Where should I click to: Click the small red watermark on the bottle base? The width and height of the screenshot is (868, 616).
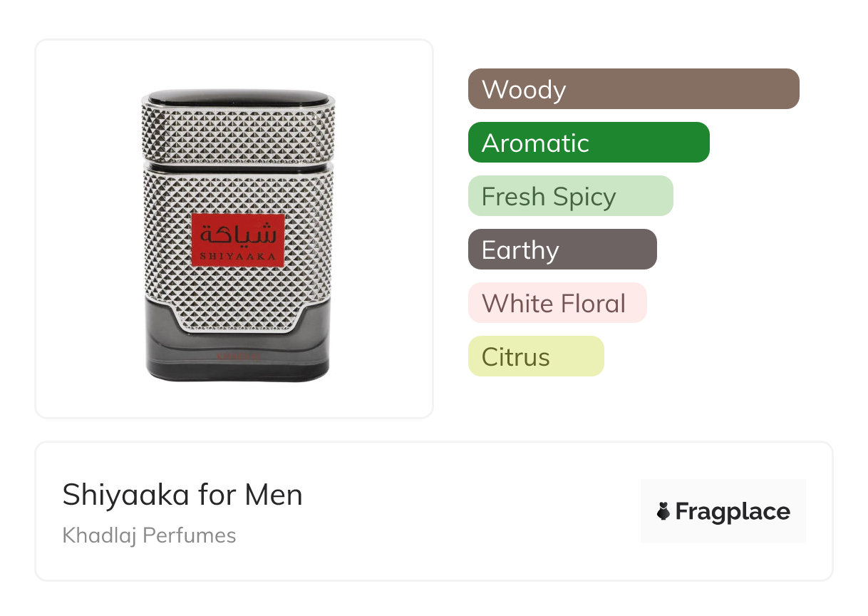coord(237,354)
